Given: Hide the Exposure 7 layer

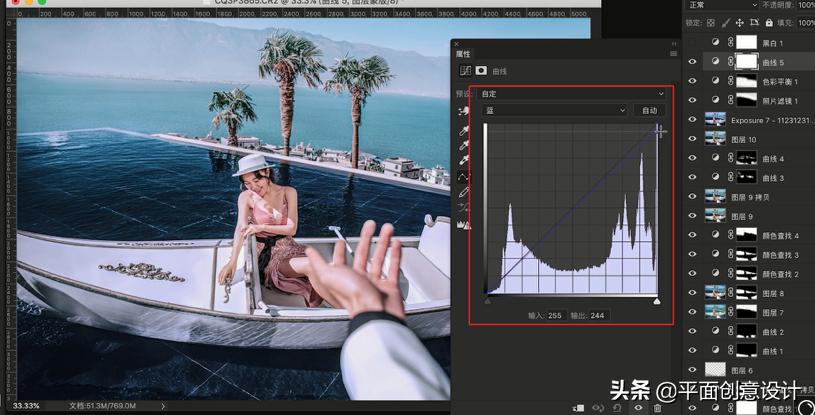Looking at the screenshot, I should 692,119.
